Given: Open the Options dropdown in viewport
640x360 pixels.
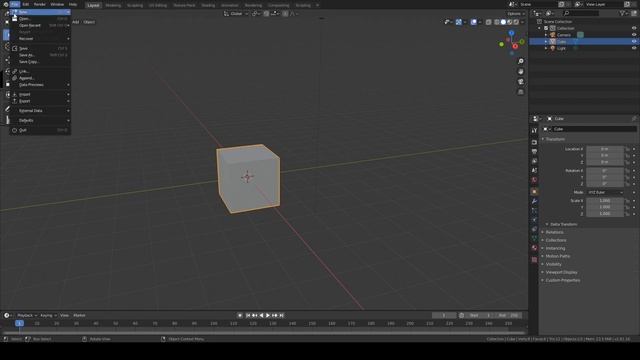Looking at the screenshot, I should click(x=516, y=14).
